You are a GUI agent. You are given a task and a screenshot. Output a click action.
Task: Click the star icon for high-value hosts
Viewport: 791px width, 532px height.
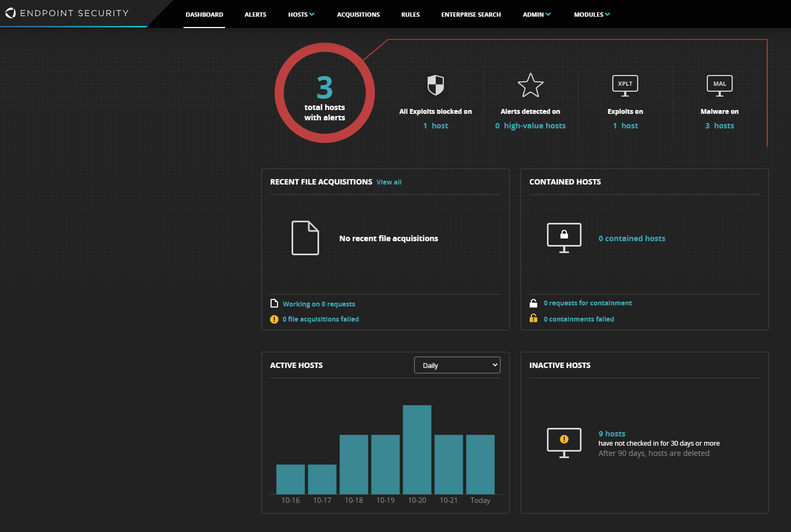point(530,85)
